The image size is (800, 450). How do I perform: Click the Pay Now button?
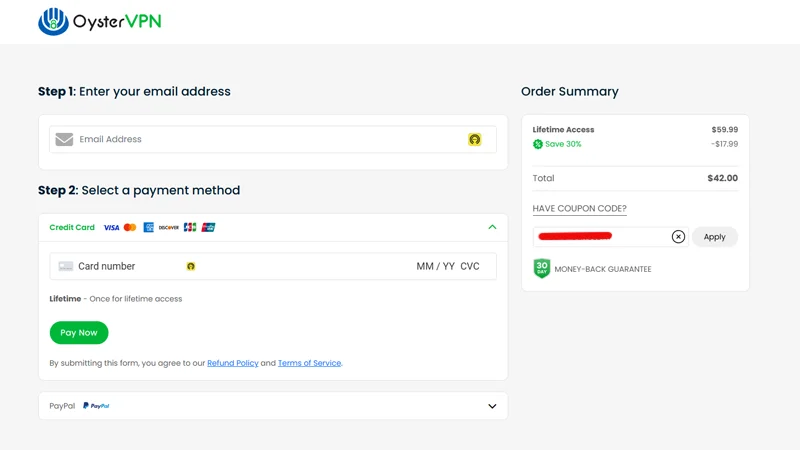pos(79,333)
